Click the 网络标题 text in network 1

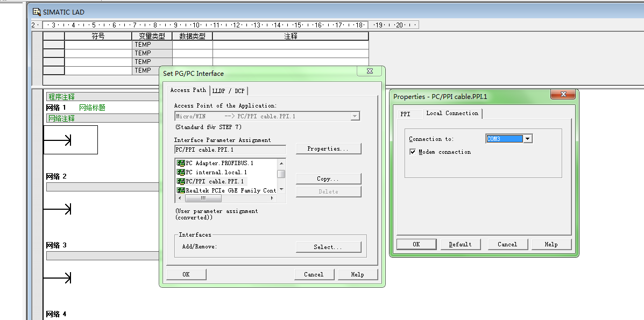pos(92,108)
